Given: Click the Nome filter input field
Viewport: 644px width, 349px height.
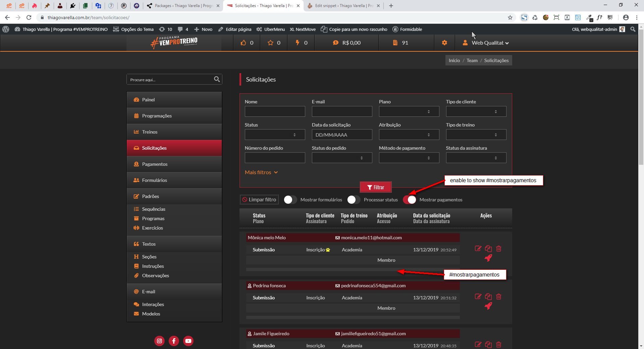Looking at the screenshot, I should (275, 111).
